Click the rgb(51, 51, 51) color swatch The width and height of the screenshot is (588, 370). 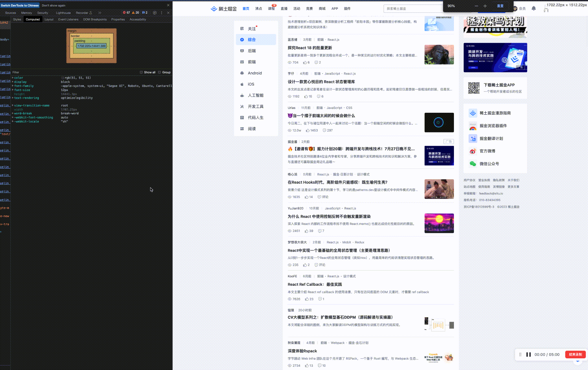(x=62, y=78)
